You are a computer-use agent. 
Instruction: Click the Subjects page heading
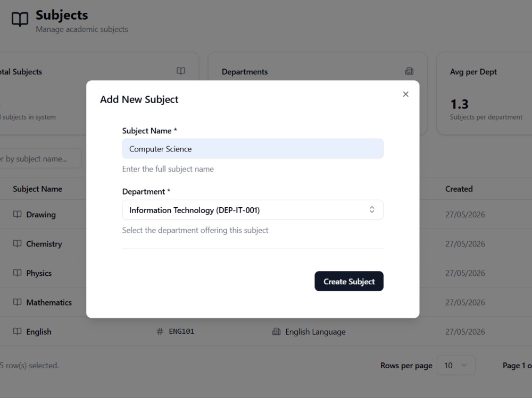tap(62, 15)
